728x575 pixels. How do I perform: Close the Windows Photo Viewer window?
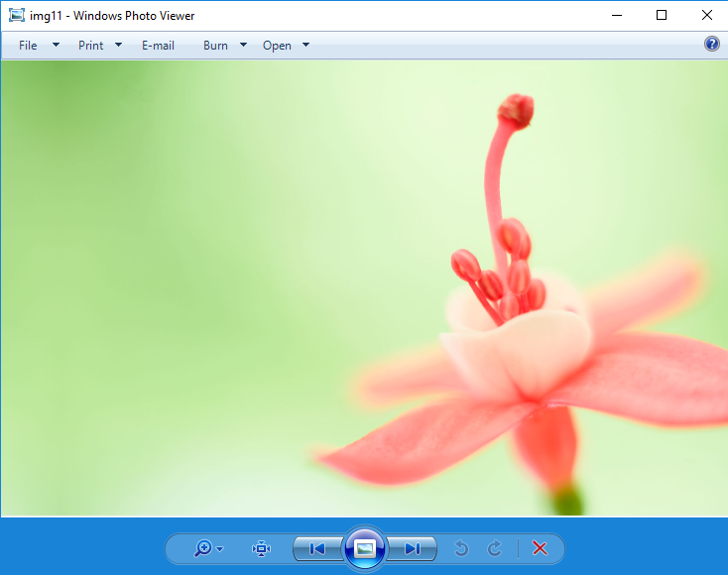706,15
